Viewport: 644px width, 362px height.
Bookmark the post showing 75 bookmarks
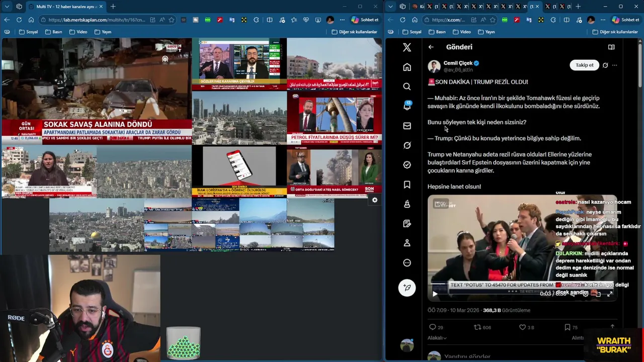click(567, 327)
